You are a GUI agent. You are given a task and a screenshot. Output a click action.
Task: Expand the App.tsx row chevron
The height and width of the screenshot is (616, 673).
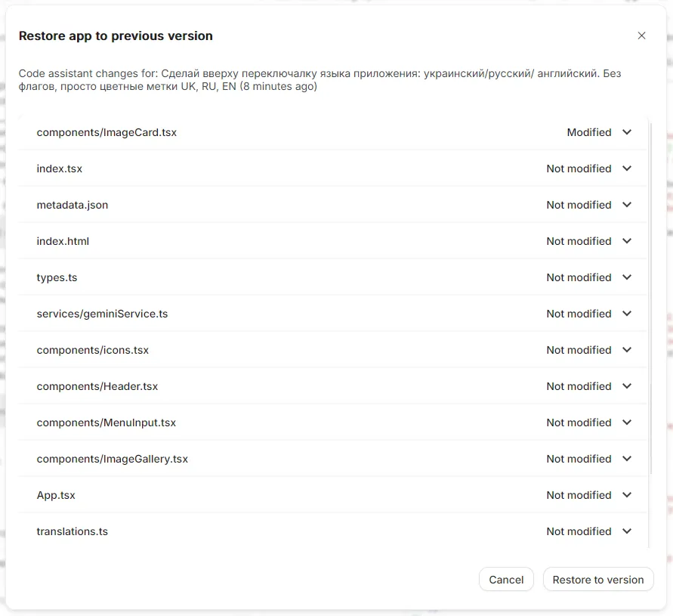627,495
